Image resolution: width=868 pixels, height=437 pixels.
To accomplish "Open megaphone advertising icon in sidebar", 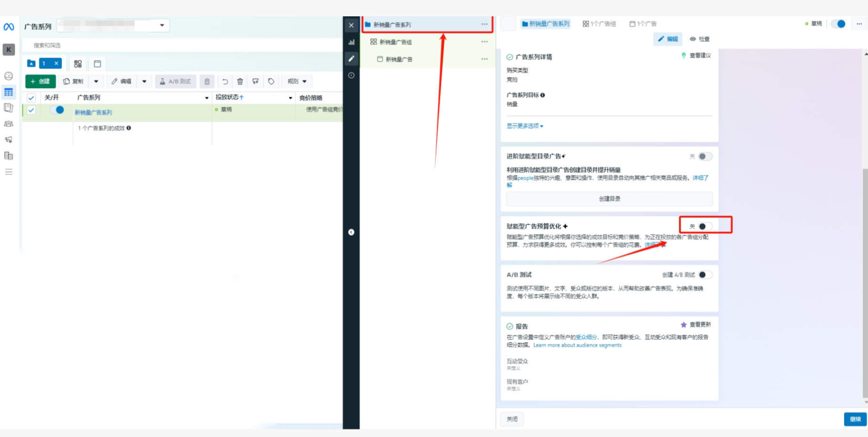I will pos(9,139).
